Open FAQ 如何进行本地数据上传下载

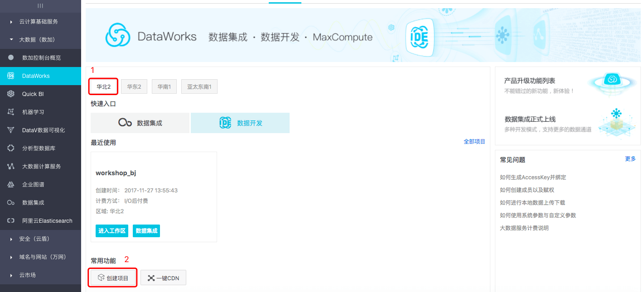pyautogui.click(x=533, y=203)
